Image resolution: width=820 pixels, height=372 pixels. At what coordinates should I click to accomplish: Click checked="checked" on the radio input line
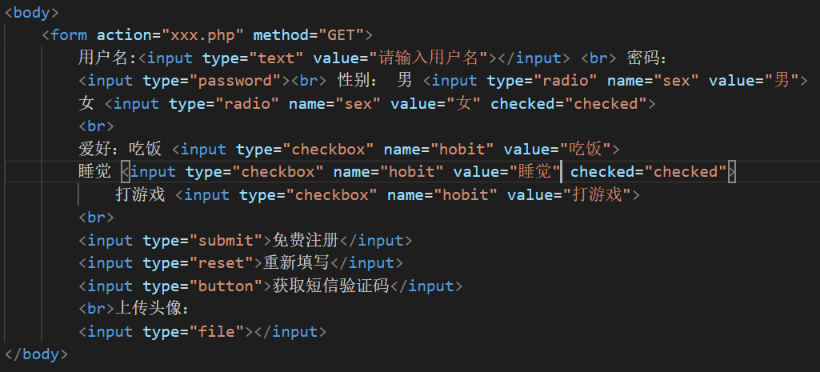pos(569,104)
